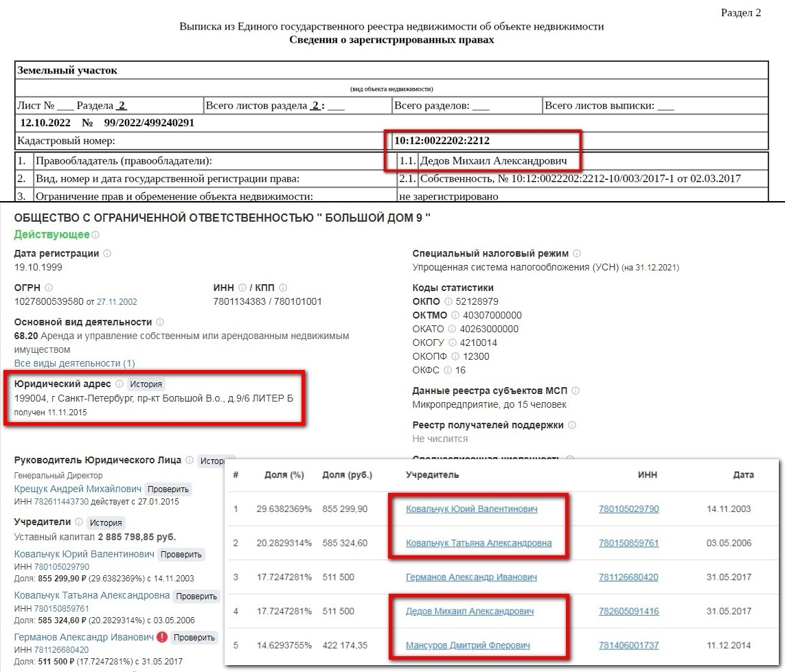
Task: Click info icon beside Дата регистрации
Action: tap(107, 253)
